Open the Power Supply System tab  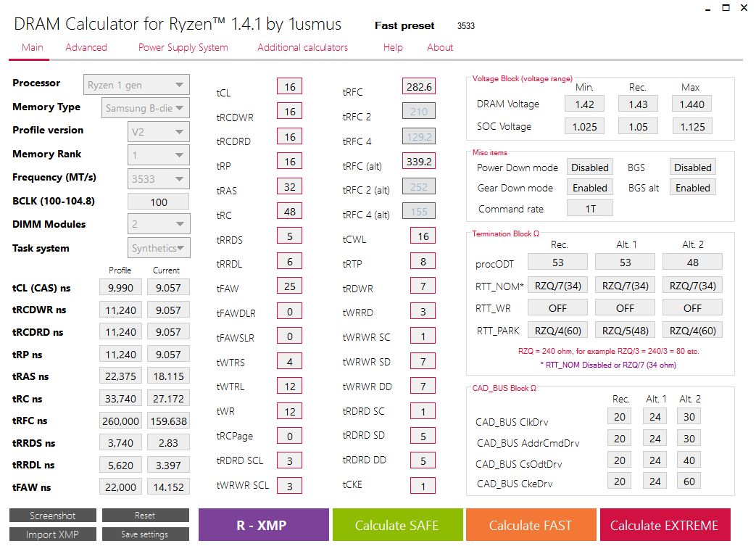(x=183, y=47)
